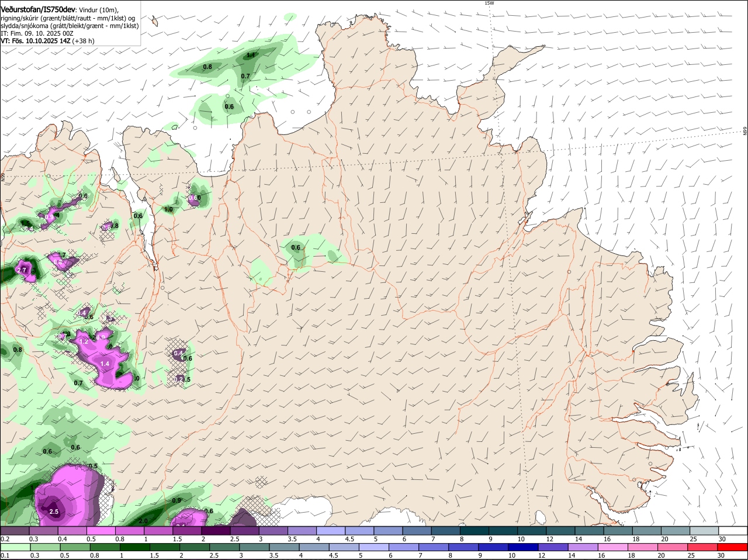Click the Veðurstofan/IS750dev title text
This screenshot has width=748, height=560.
38,9
